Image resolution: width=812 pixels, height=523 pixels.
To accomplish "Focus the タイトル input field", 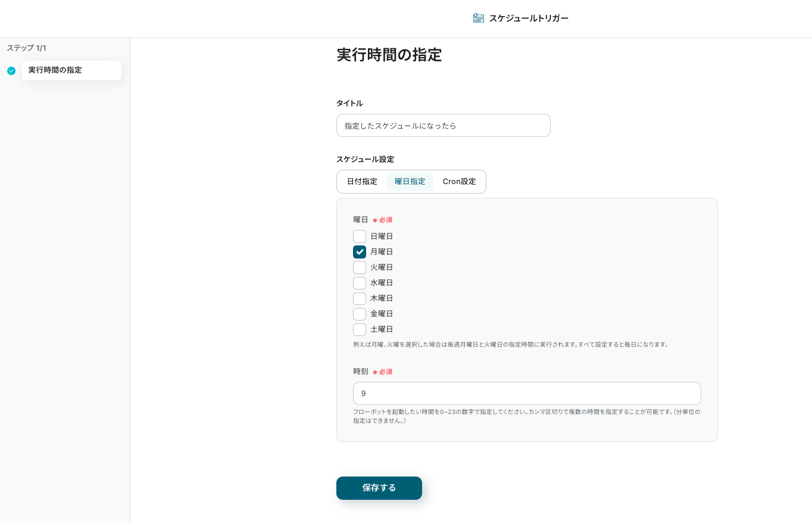I will pos(443,126).
